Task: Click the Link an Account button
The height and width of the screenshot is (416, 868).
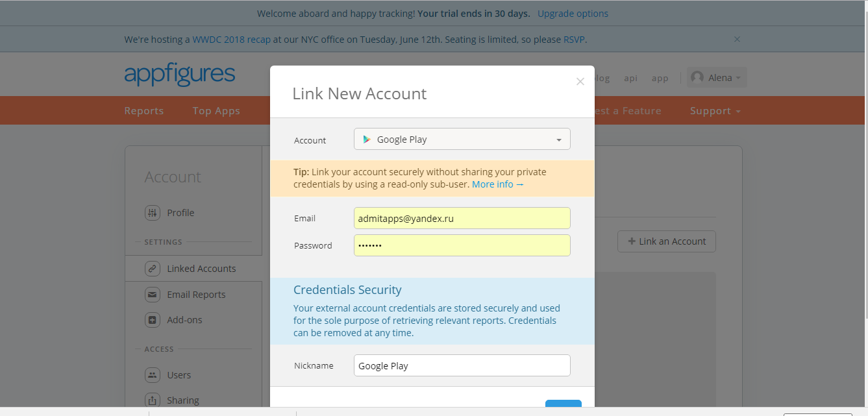Action: coord(667,241)
